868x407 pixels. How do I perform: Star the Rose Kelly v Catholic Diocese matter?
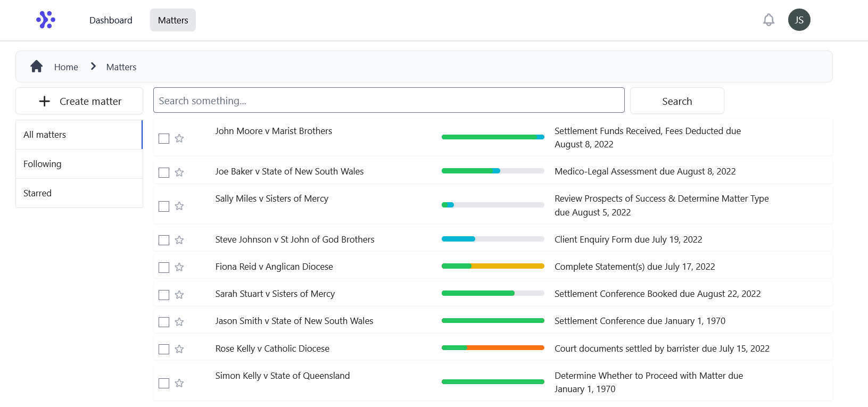pos(179,349)
